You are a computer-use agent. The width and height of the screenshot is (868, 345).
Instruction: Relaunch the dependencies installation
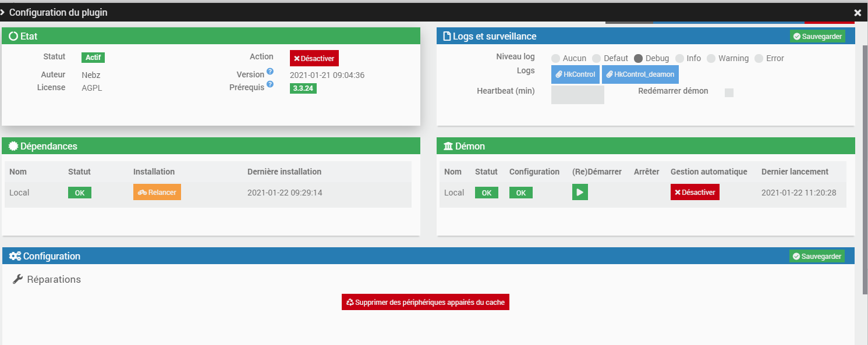(x=157, y=192)
